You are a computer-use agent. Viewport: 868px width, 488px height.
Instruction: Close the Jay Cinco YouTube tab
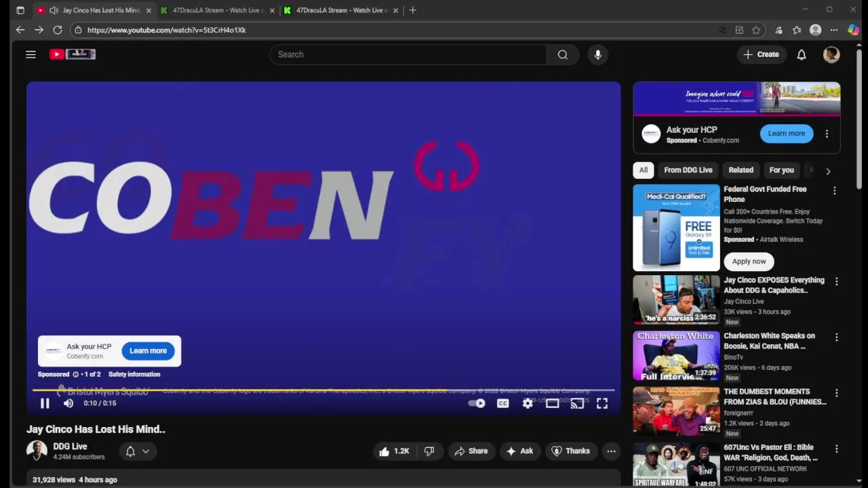149,10
